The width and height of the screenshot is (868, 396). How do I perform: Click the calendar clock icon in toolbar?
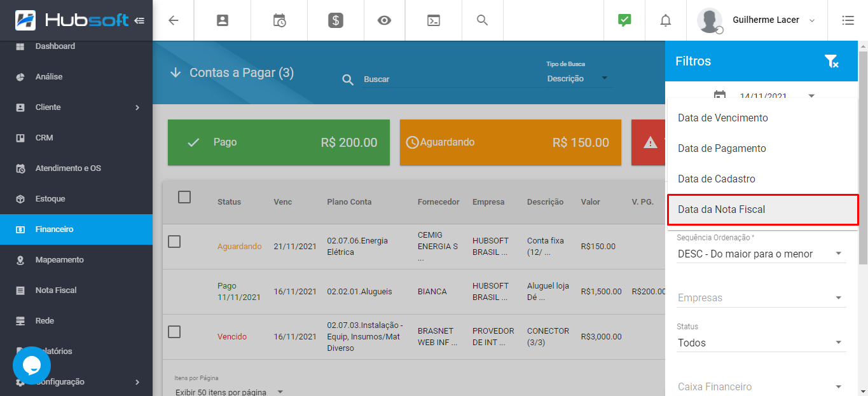tap(279, 20)
